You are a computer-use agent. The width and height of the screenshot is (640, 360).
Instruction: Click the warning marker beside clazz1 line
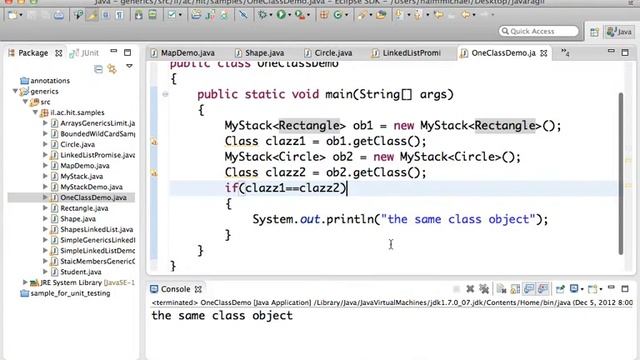coord(154,142)
